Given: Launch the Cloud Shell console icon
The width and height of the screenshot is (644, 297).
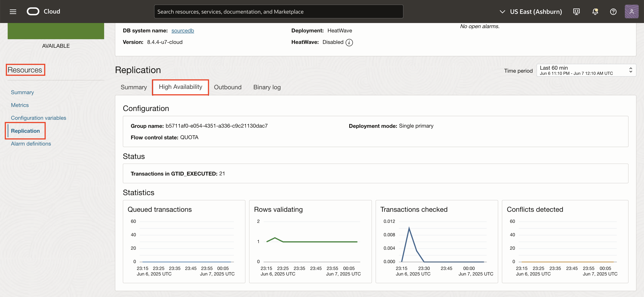Looking at the screenshot, I should click(576, 12).
